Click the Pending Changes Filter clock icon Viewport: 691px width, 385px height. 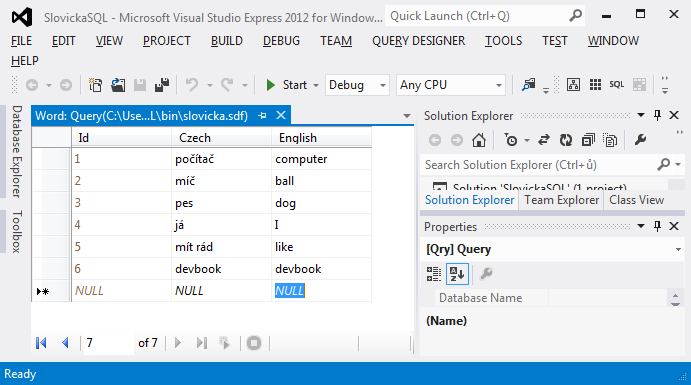pos(511,141)
